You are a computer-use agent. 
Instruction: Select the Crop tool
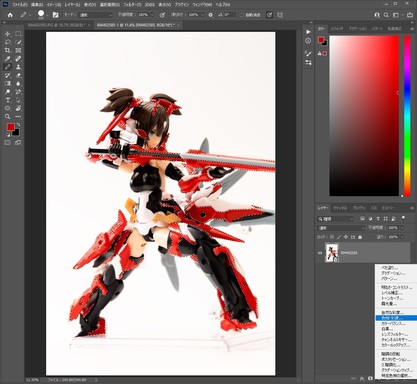(x=7, y=50)
